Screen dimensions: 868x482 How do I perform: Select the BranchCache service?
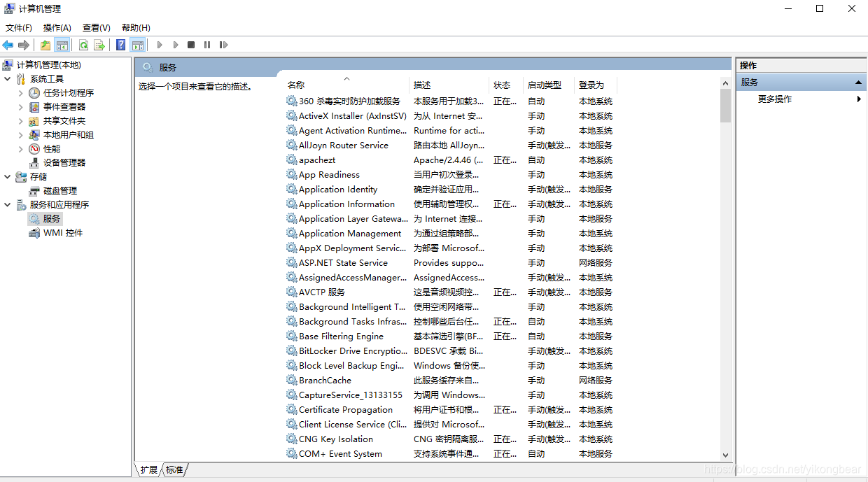coord(325,381)
